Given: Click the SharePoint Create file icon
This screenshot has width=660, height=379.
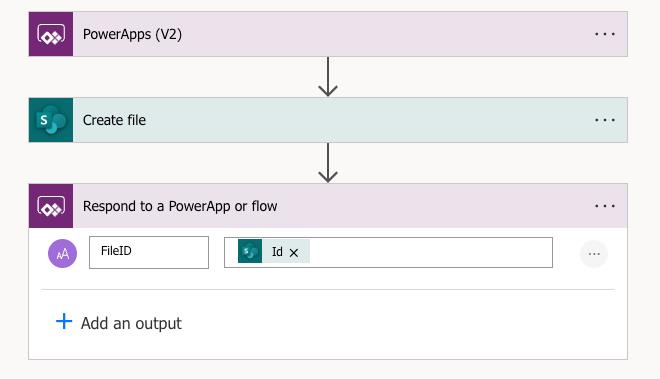Looking at the screenshot, I should 51,120.
